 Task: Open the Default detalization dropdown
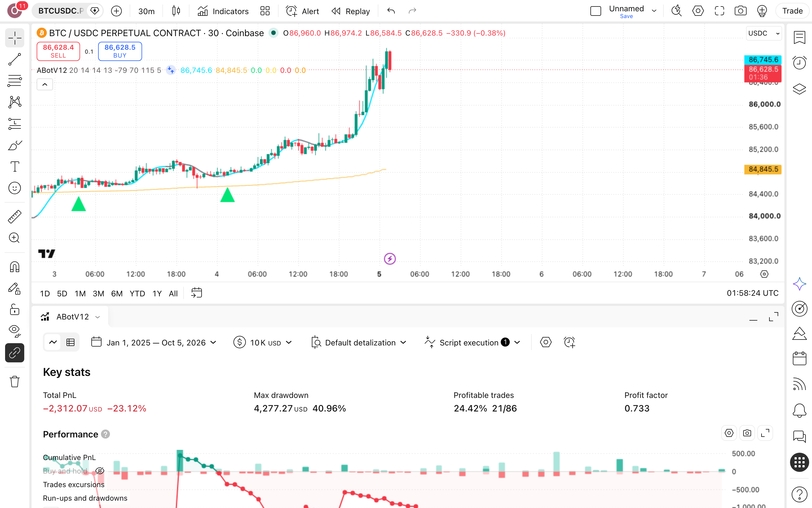click(359, 342)
